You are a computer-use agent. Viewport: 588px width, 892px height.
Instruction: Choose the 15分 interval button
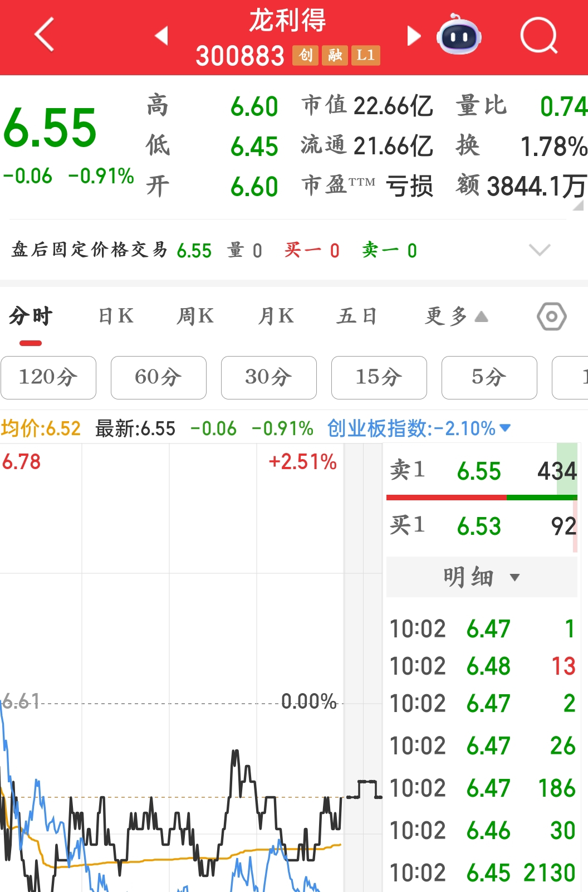[x=379, y=378]
